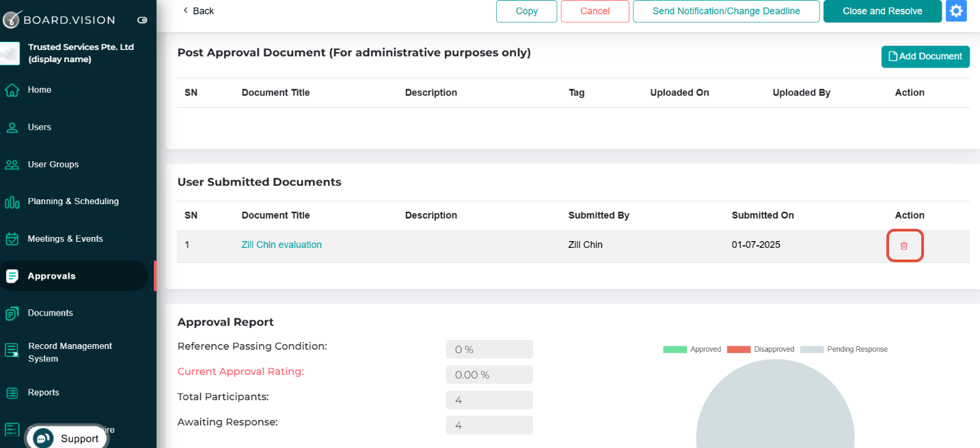Image resolution: width=980 pixels, height=448 pixels.
Task: Click the Support button
Action: click(66, 438)
